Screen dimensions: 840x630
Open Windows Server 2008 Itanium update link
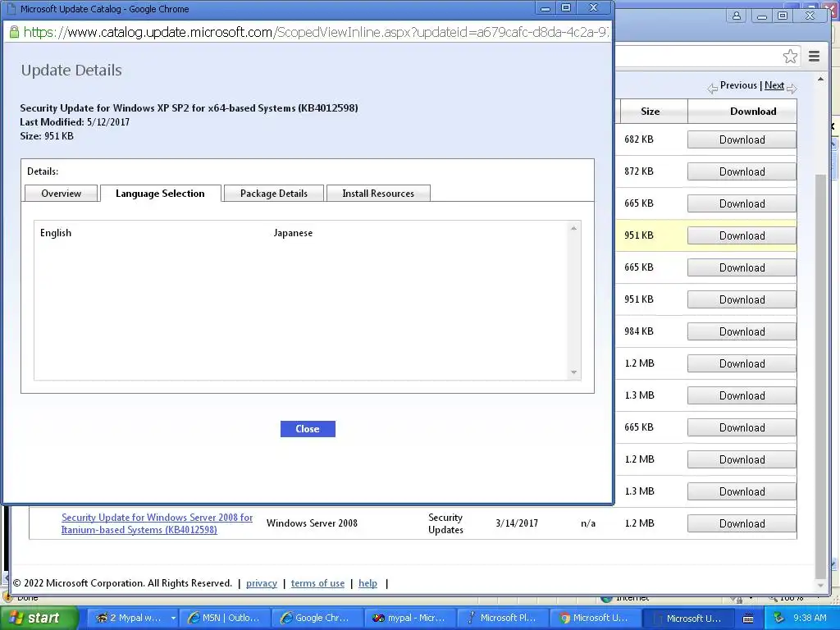(x=157, y=523)
